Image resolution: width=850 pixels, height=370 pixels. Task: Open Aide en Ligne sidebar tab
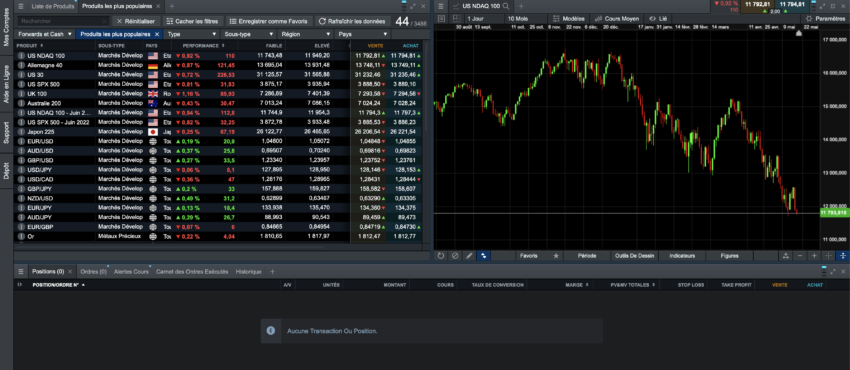(x=7, y=83)
